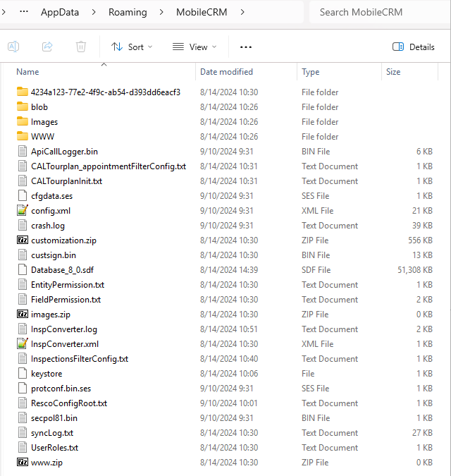Open the See more ellipsis menu
Screen dimensions: 451x476
coord(245,47)
